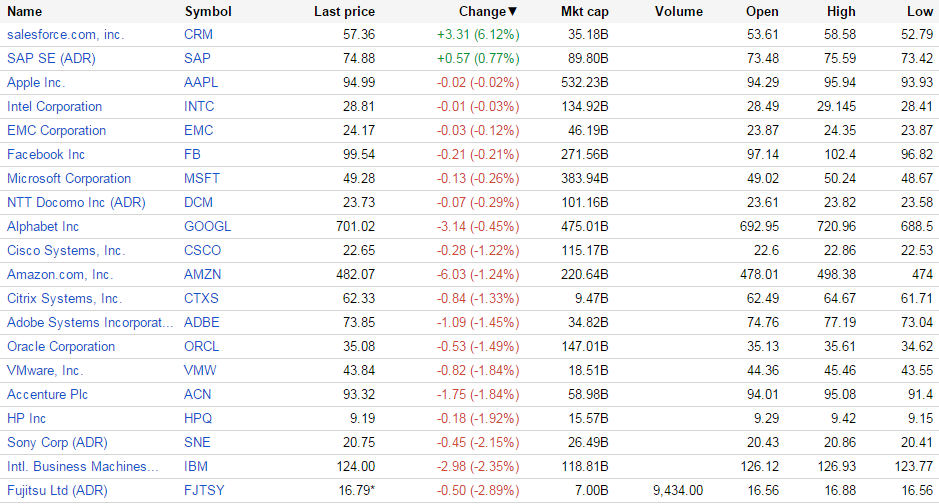Sort by the Volume column header
This screenshot has height=504, width=939.
(x=678, y=11)
